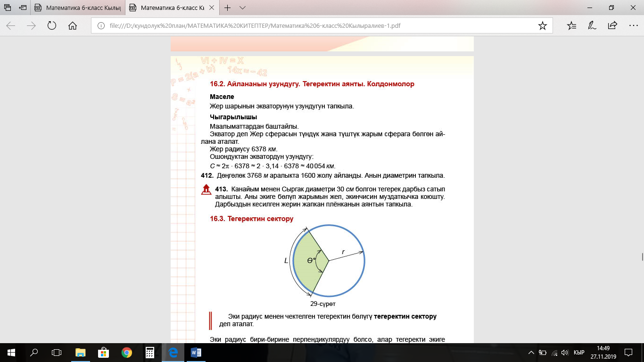Launch File Explorer from taskbar
Viewport: 644px width, 362px height.
coord(81,352)
